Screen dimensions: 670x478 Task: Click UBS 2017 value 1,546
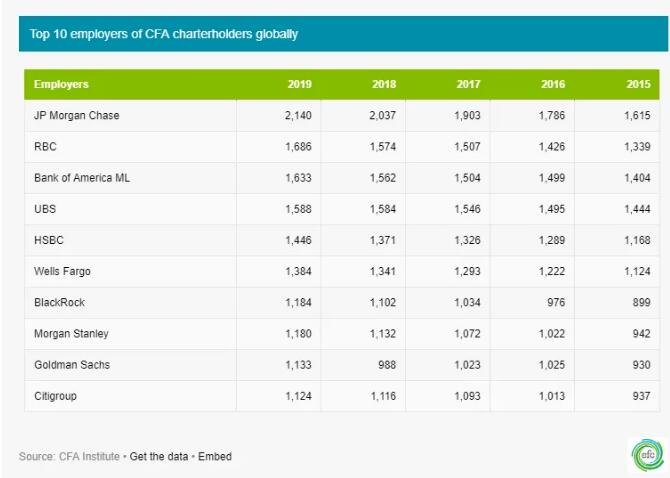(467, 209)
